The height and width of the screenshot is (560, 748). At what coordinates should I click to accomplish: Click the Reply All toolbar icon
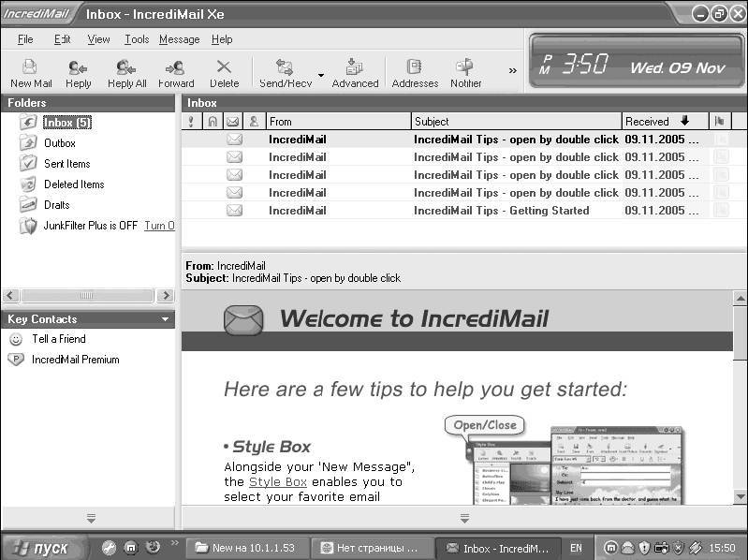click(126, 73)
